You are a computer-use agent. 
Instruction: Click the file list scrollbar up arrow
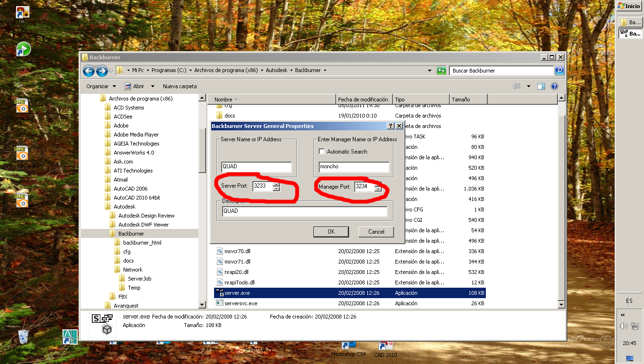(x=562, y=98)
